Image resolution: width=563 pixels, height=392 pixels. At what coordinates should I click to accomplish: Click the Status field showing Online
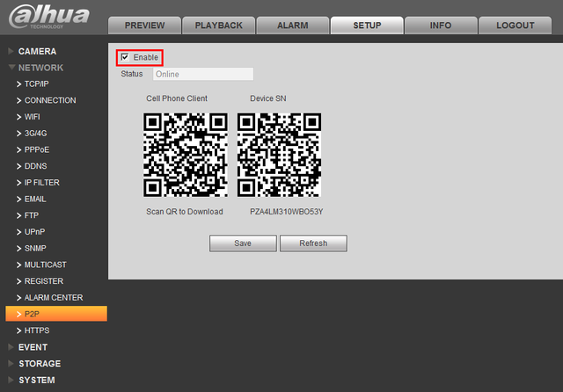pyautogui.click(x=203, y=74)
